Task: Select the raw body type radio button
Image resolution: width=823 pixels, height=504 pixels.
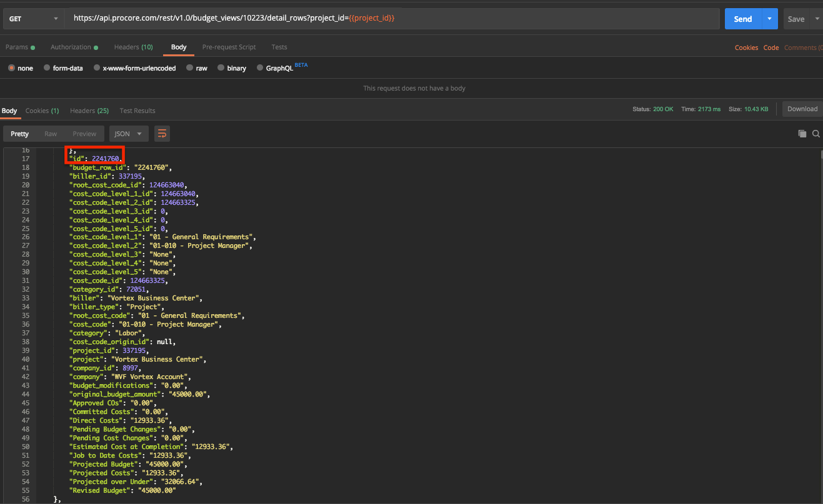Action: click(190, 68)
